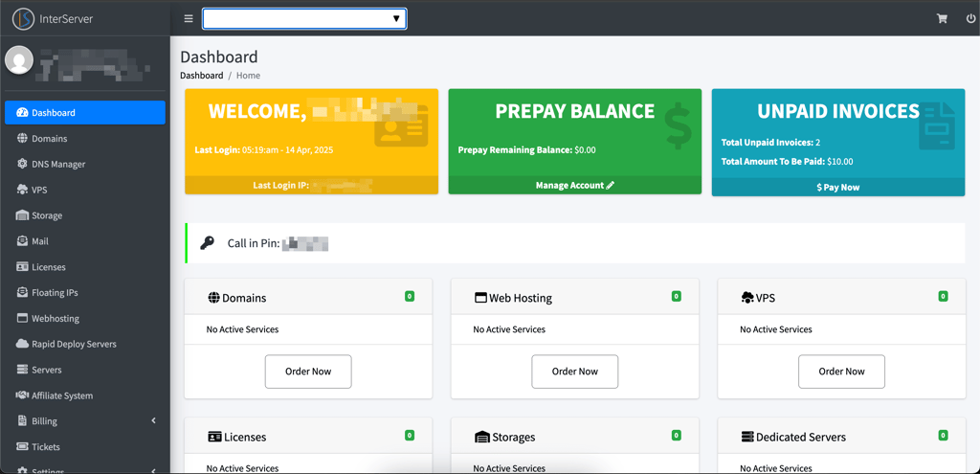Click the Last Login date text
Image resolution: width=980 pixels, height=474 pixels.
click(262, 150)
